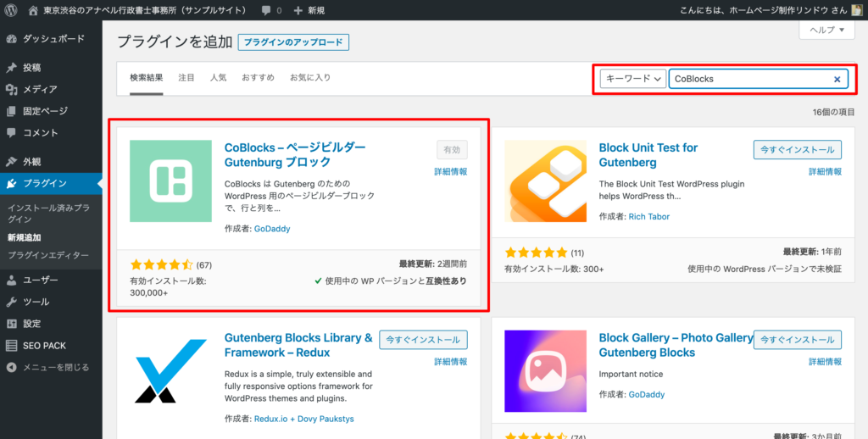
Task: Click the Redux plugin logo
Action: point(170,371)
